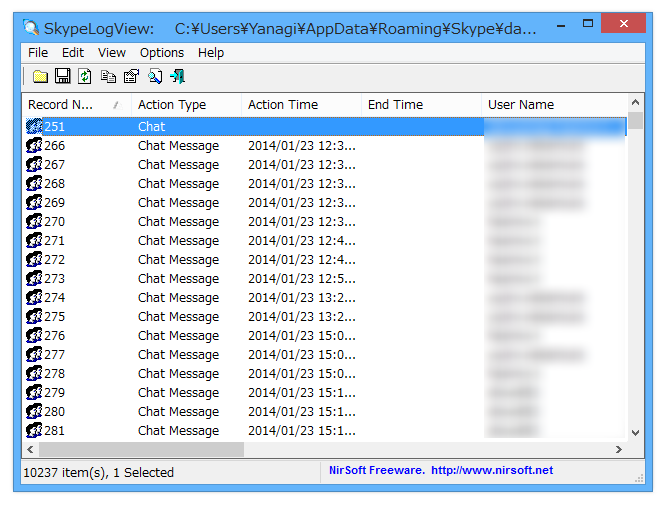
Task: Sort by the Record Number column header
Action: pos(76,105)
